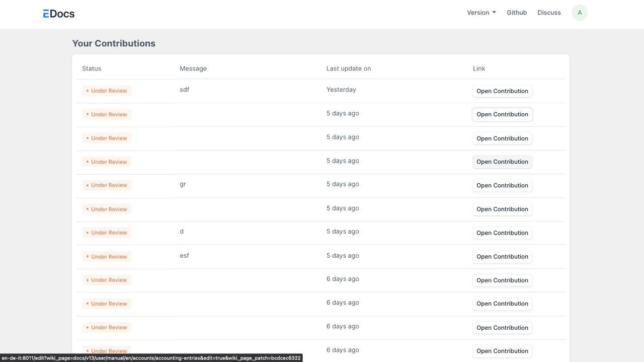
Task: Click the Status column header
Action: (92, 68)
